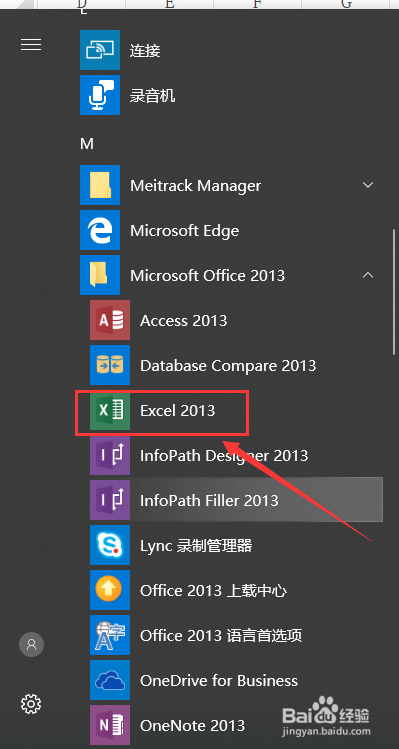Click the Meitrack Manager folder icon
399x749 pixels.
tap(100, 185)
